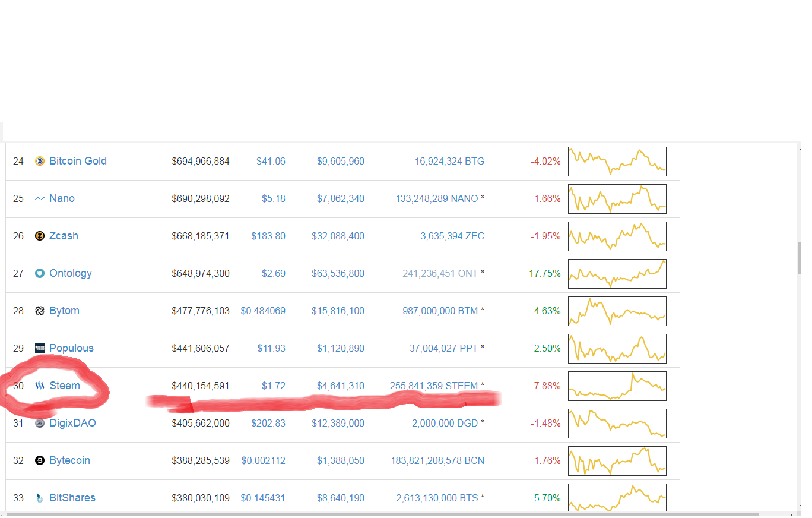Click supply 2,000,000 DGD
The image size is (812, 518).
(445, 423)
